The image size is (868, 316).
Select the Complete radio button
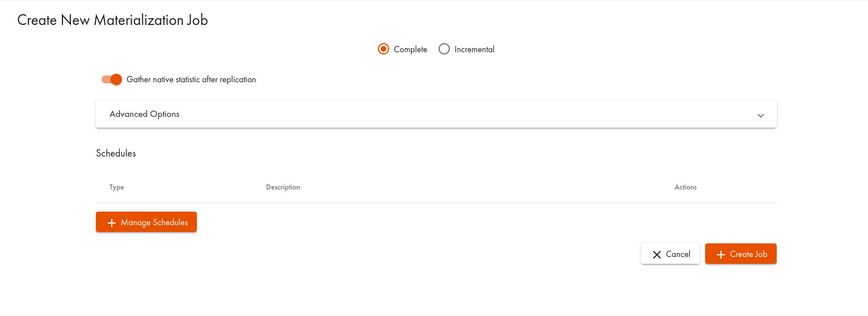click(x=384, y=49)
